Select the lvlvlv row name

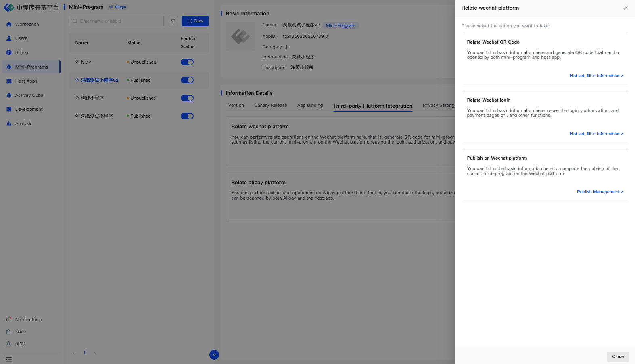pos(86,62)
